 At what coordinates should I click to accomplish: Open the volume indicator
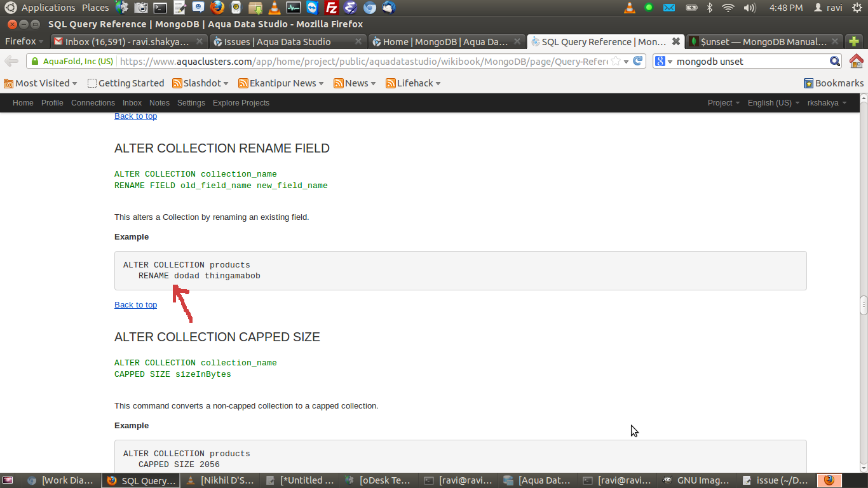[750, 8]
